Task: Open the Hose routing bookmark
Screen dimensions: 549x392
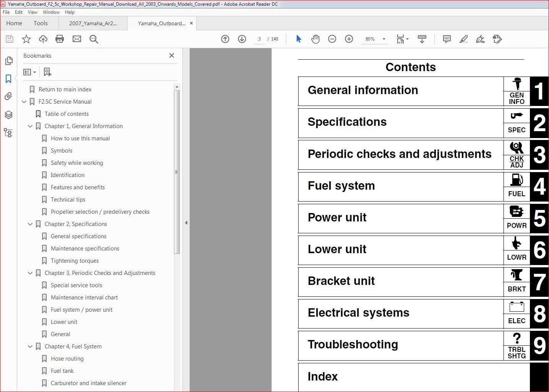Action: point(67,359)
